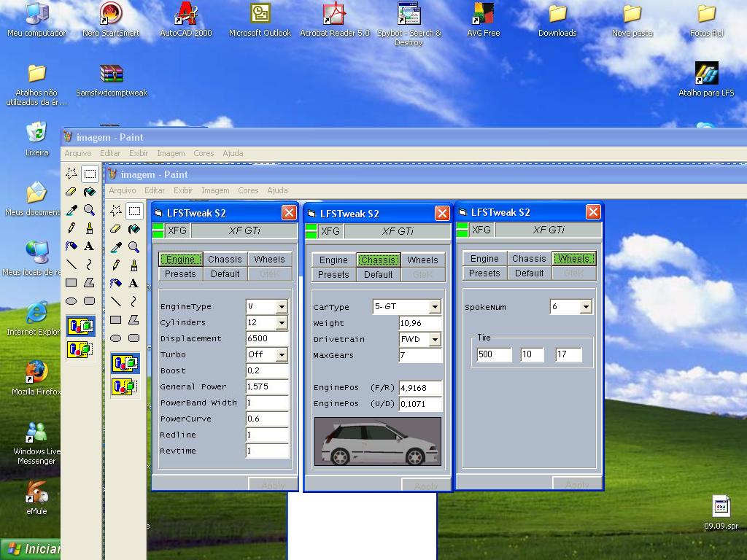Launch Acrobat Reader 5.0 from the desktop
The width and height of the screenshot is (747, 560).
click(x=334, y=20)
